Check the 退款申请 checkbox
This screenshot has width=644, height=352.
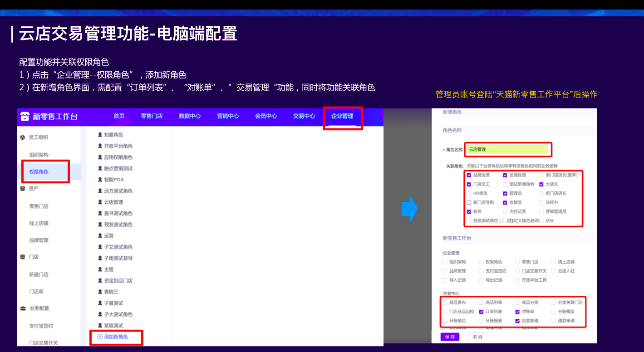554,321
